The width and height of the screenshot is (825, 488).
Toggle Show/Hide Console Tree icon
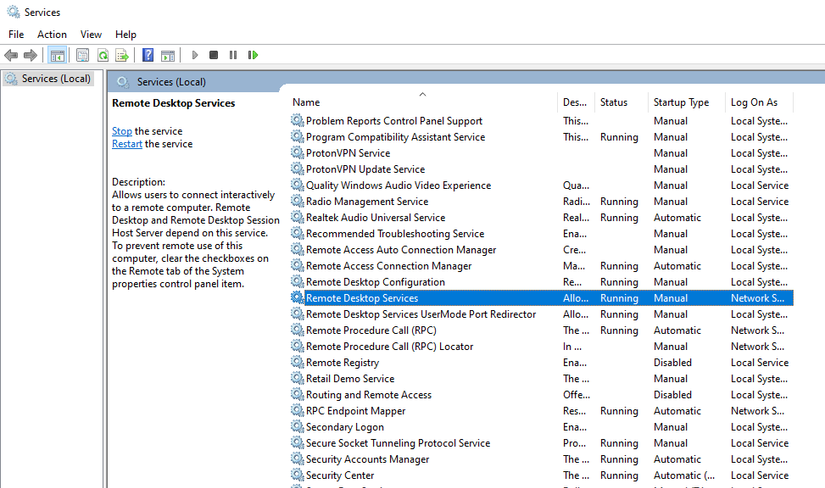point(57,55)
